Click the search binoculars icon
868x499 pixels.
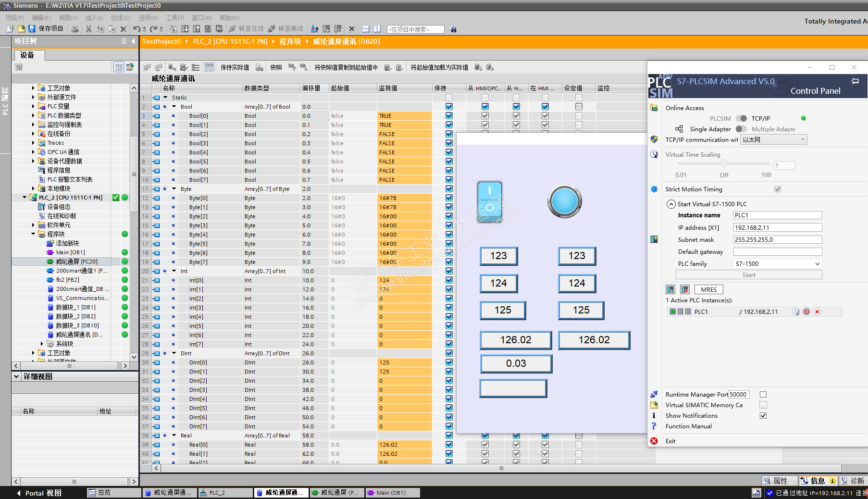(453, 29)
